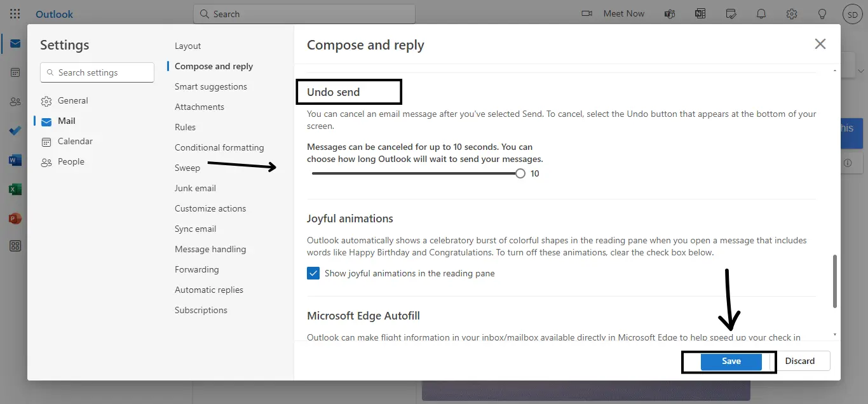Launch Excel from the left app rail
Viewport: 868px width, 404px height.
click(x=15, y=189)
